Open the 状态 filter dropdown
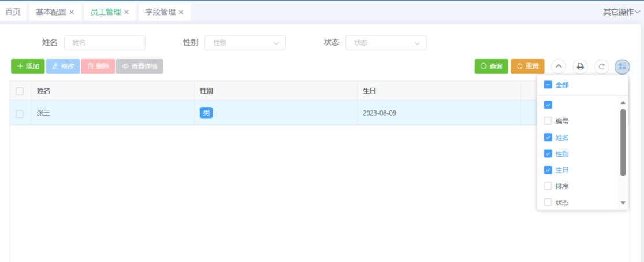 click(x=386, y=43)
